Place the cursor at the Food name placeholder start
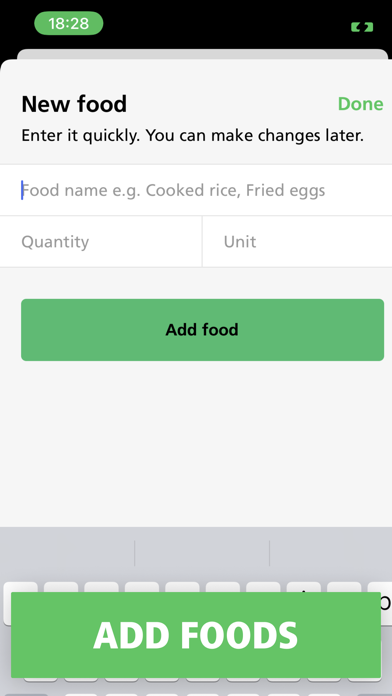Viewport: 392px width, 696px height. coord(22,190)
